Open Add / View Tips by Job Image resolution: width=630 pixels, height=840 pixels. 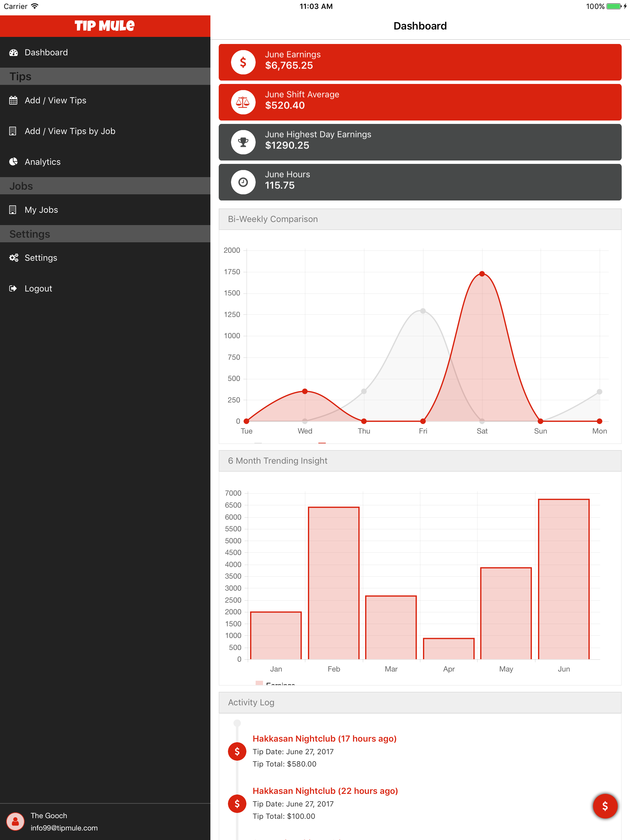(x=70, y=131)
